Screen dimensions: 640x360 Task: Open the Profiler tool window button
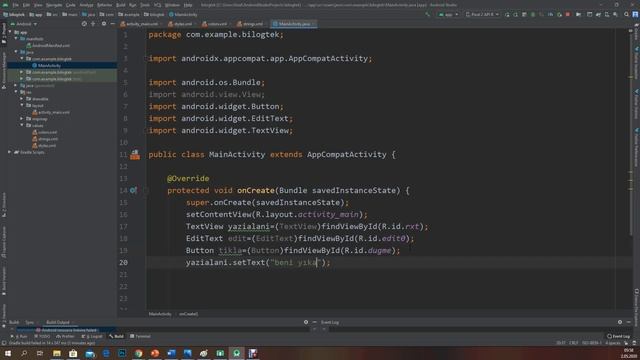[65, 336]
